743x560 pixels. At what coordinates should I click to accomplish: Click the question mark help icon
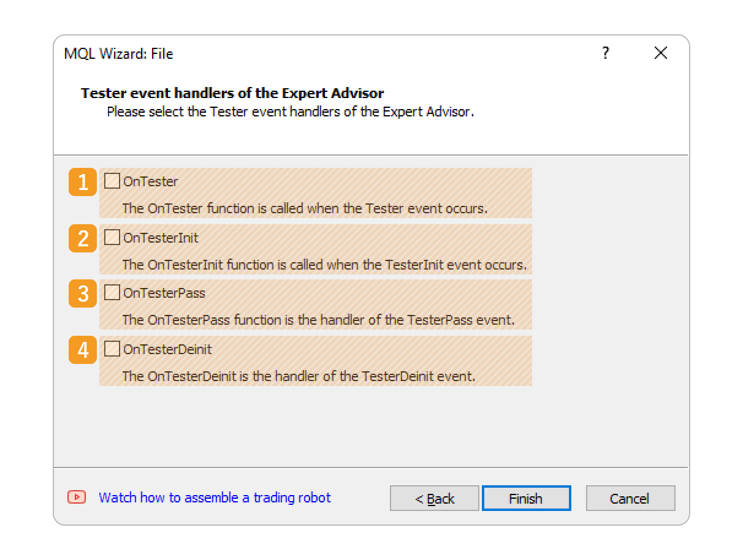coord(606,53)
